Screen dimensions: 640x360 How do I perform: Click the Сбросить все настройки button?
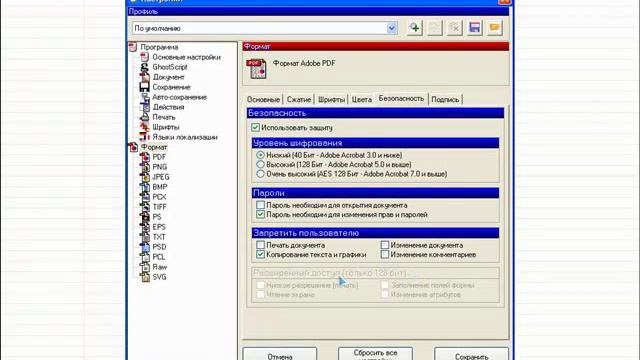376,354
